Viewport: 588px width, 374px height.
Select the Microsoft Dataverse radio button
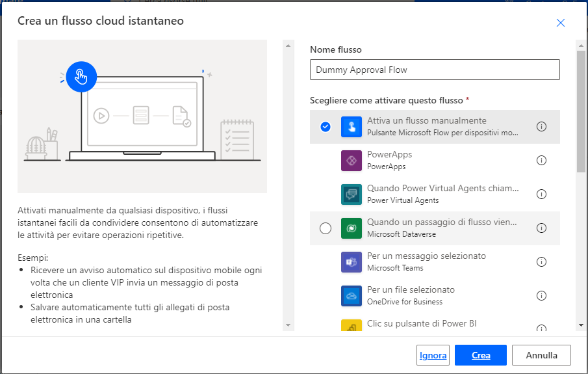click(x=326, y=228)
